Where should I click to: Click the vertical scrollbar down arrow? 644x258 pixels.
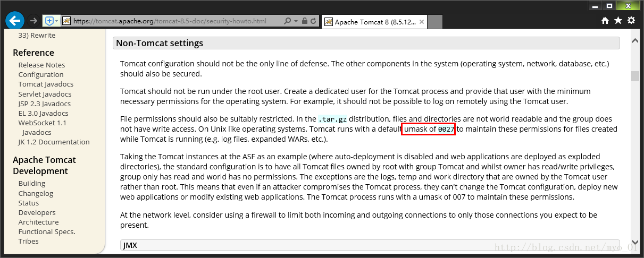(x=635, y=242)
